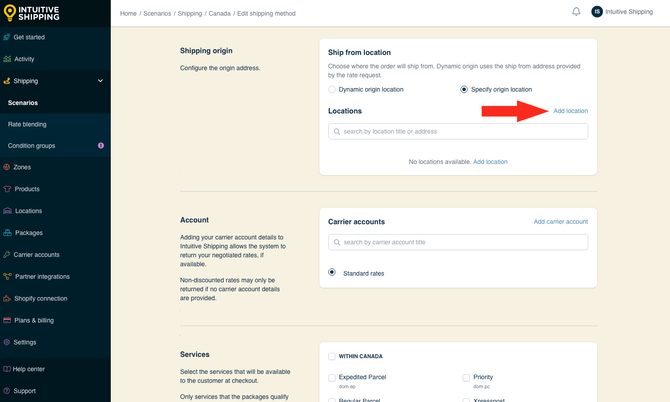The image size is (670, 402).
Task: Click the Packages box icon
Action: click(7, 233)
